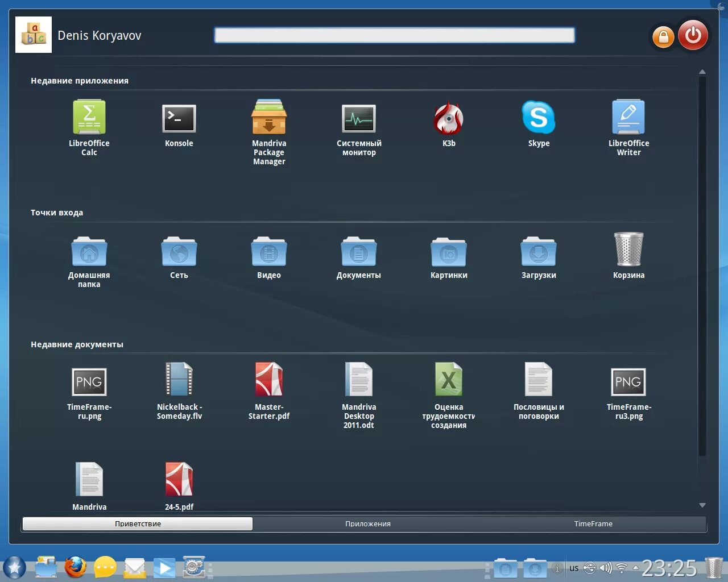This screenshot has width=728, height=582.
Task: Click the scroll up arrow
Action: tap(702, 72)
